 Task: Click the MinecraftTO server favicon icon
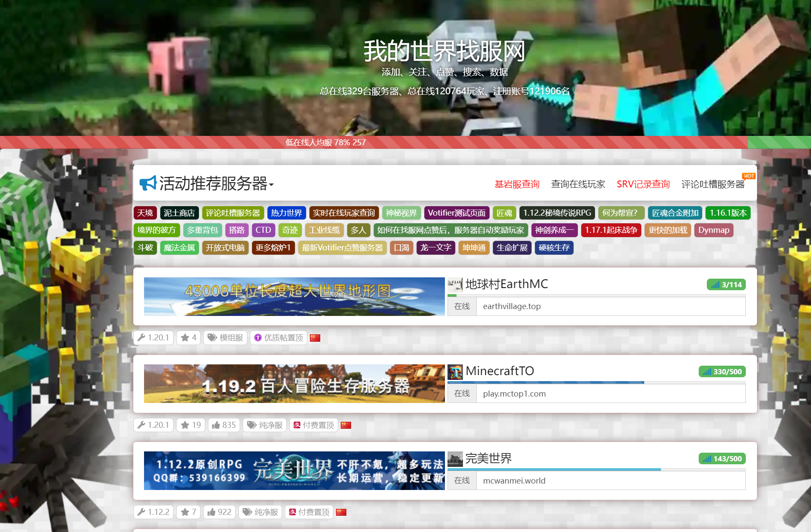coord(455,372)
